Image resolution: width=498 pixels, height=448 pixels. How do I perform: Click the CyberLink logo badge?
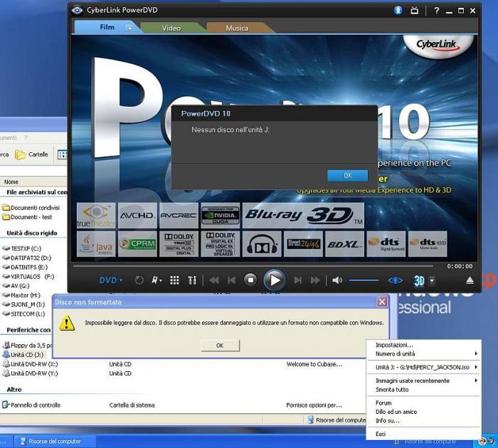[x=438, y=46]
